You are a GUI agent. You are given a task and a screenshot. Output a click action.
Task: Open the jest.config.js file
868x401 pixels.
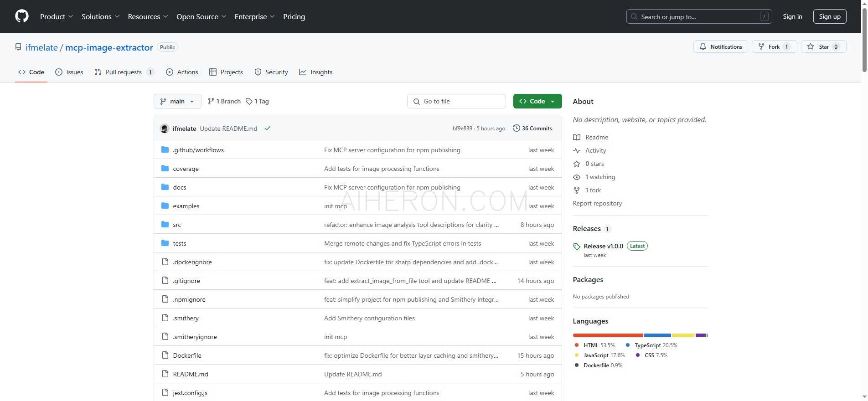(190, 393)
